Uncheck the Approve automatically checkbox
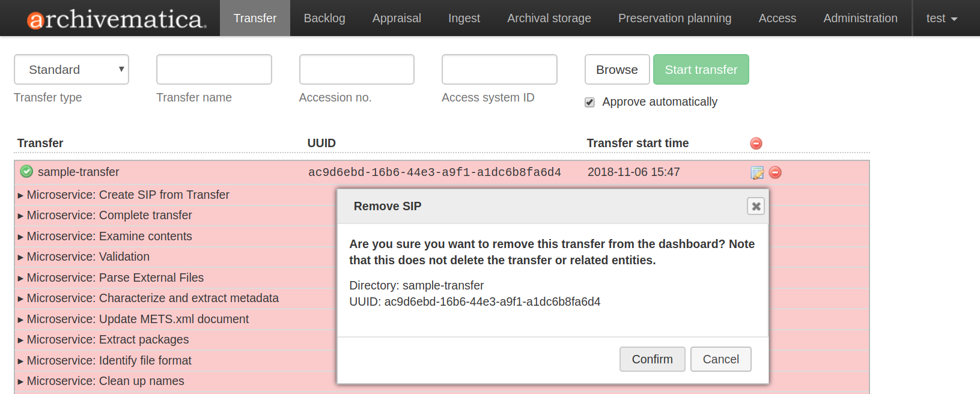The height and width of the screenshot is (394, 980). [x=589, y=102]
